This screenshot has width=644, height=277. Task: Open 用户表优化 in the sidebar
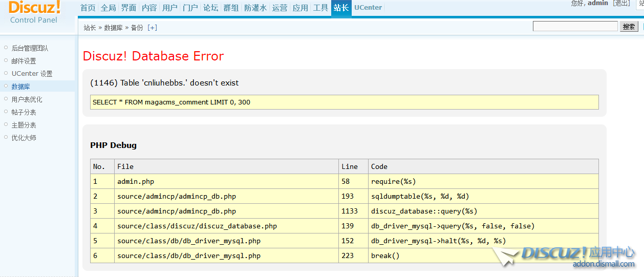tap(27, 99)
